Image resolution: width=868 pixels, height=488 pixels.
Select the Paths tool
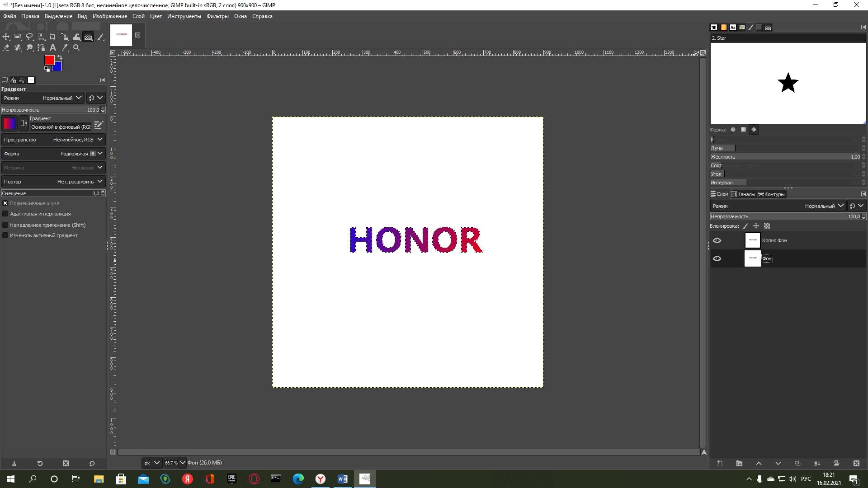click(x=41, y=47)
